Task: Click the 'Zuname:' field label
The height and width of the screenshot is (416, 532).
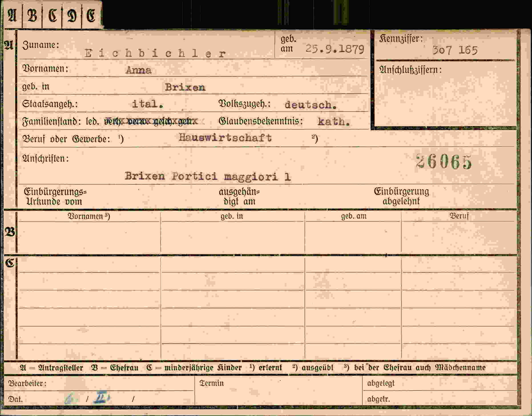Action: point(41,45)
